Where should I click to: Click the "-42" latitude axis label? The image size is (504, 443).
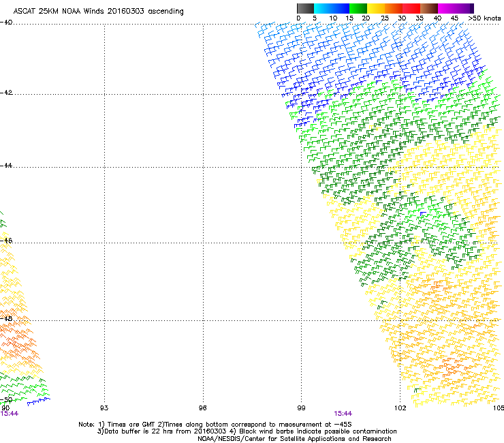(x=6, y=93)
